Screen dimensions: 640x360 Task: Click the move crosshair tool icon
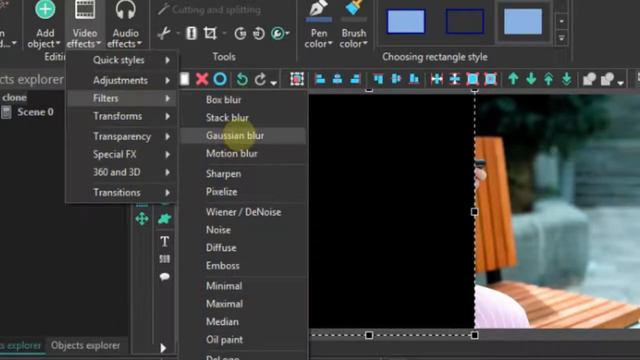(x=142, y=219)
